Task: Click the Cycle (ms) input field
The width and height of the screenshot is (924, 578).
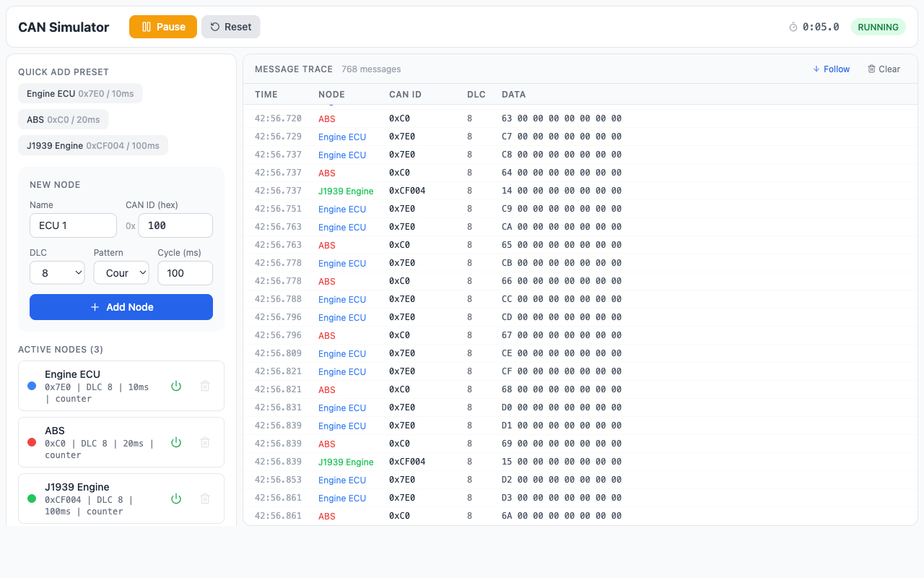Action: (185, 273)
